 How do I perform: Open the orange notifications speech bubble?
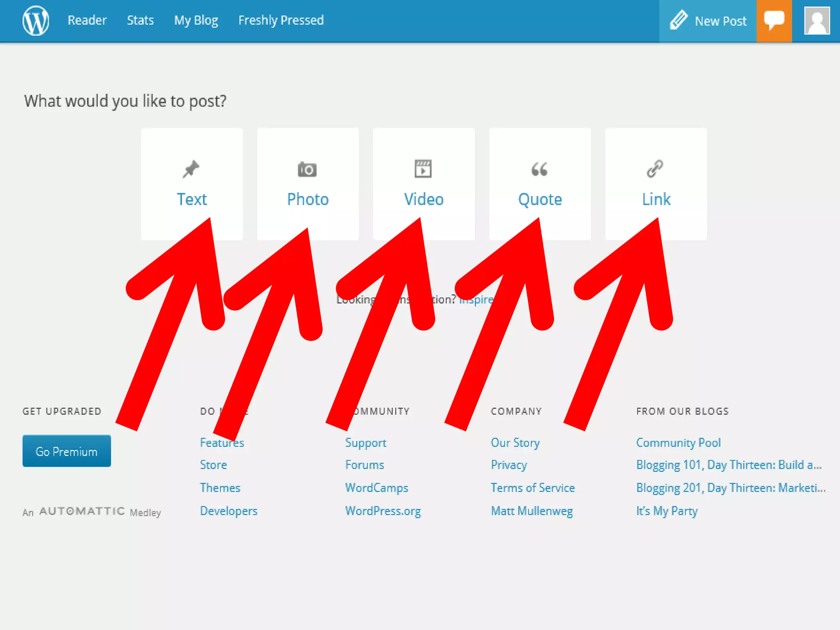(774, 21)
